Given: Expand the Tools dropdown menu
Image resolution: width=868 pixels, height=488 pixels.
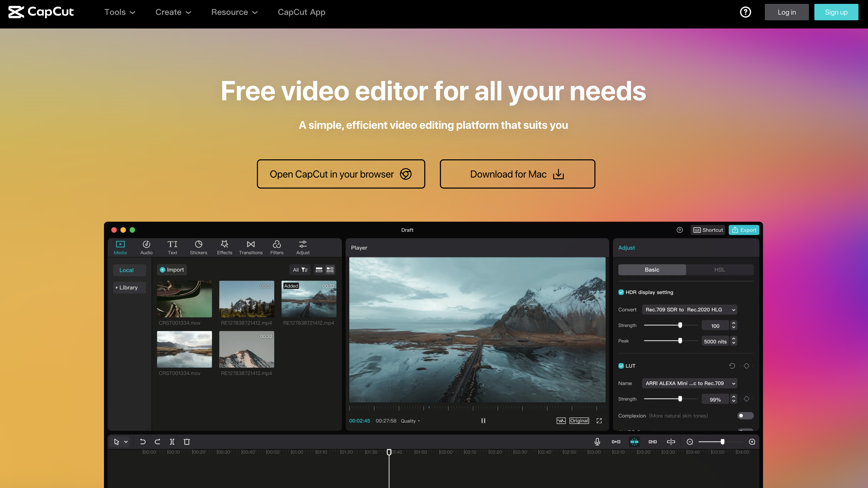Looking at the screenshot, I should [120, 12].
